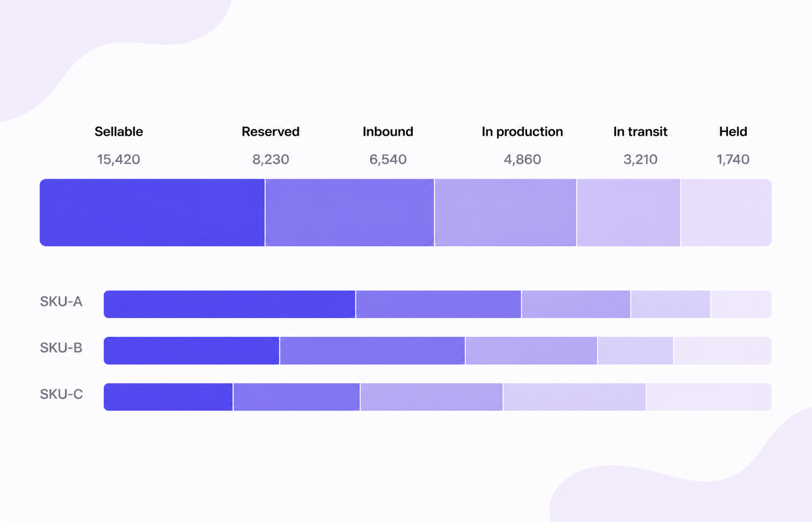Select the Reserved segment in the top bar

[x=350, y=212]
